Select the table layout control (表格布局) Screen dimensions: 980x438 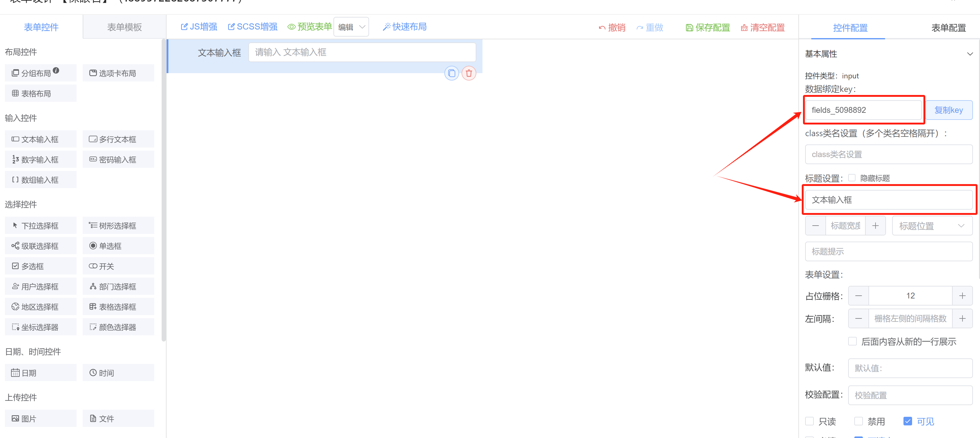(40, 93)
